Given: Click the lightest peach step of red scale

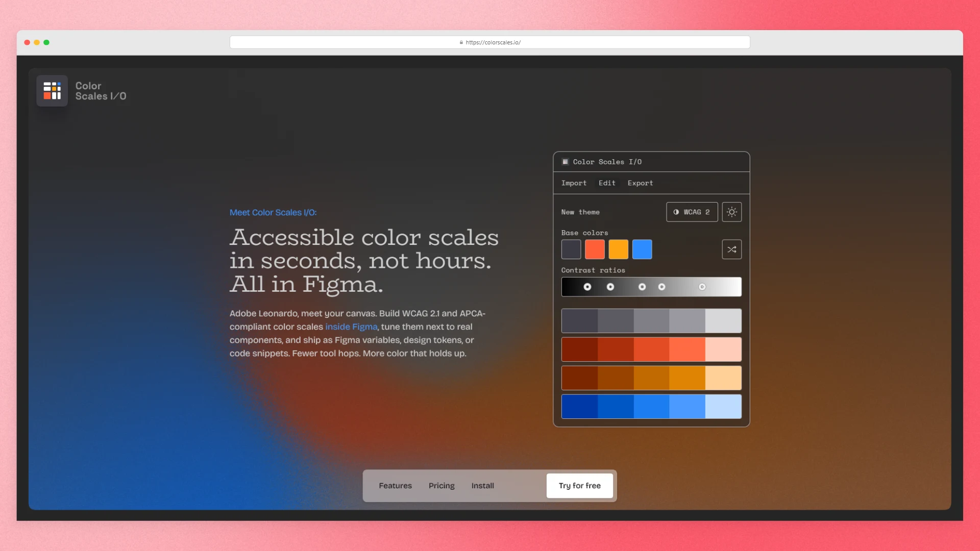Looking at the screenshot, I should [x=723, y=349].
